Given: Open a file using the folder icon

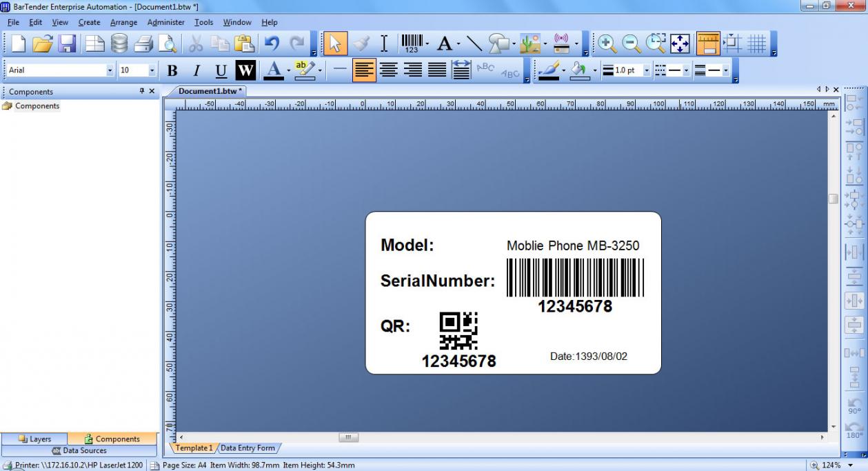Looking at the screenshot, I should point(43,44).
